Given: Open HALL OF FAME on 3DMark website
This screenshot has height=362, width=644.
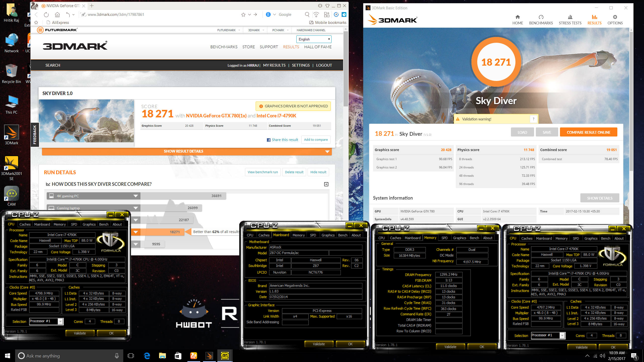Looking at the screenshot, I should pos(318,47).
